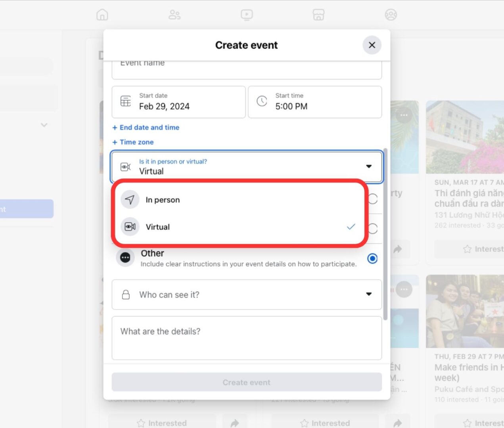
Task: Select the radio button hidden behind Virtual row
Action: (x=373, y=229)
